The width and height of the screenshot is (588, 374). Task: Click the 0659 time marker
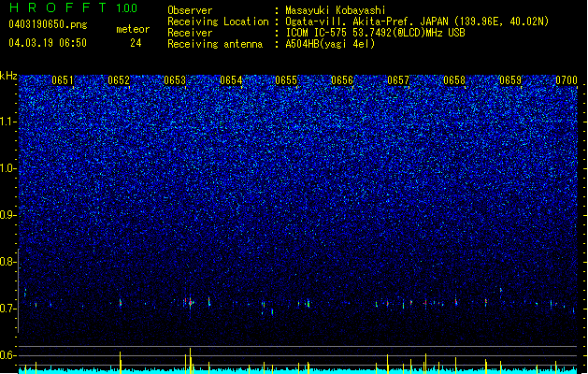(510, 80)
